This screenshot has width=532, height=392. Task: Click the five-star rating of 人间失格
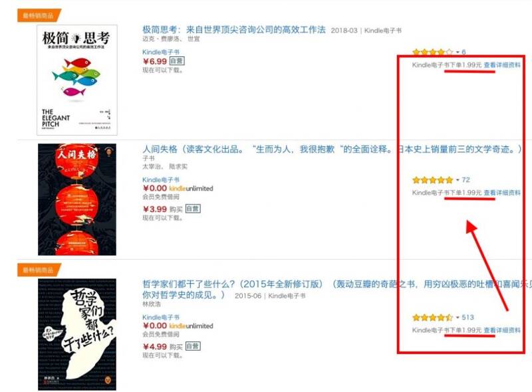coord(433,180)
